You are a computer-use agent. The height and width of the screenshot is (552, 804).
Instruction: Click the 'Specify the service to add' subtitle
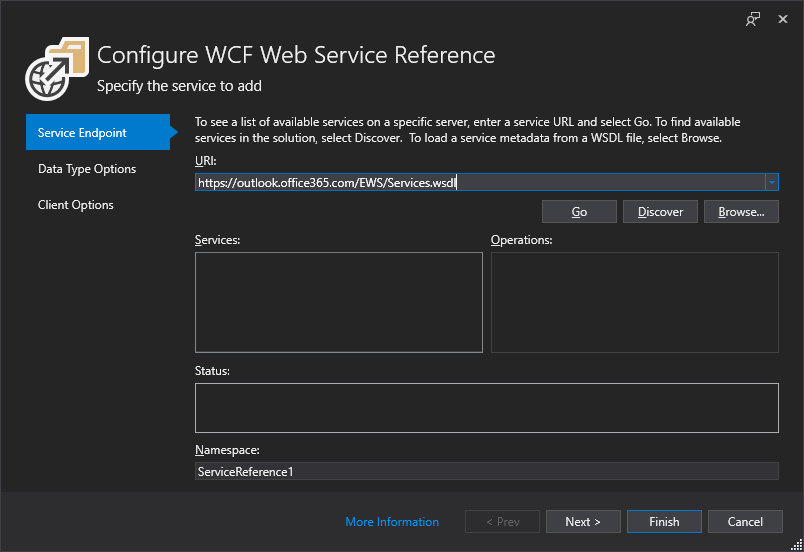[x=179, y=86]
